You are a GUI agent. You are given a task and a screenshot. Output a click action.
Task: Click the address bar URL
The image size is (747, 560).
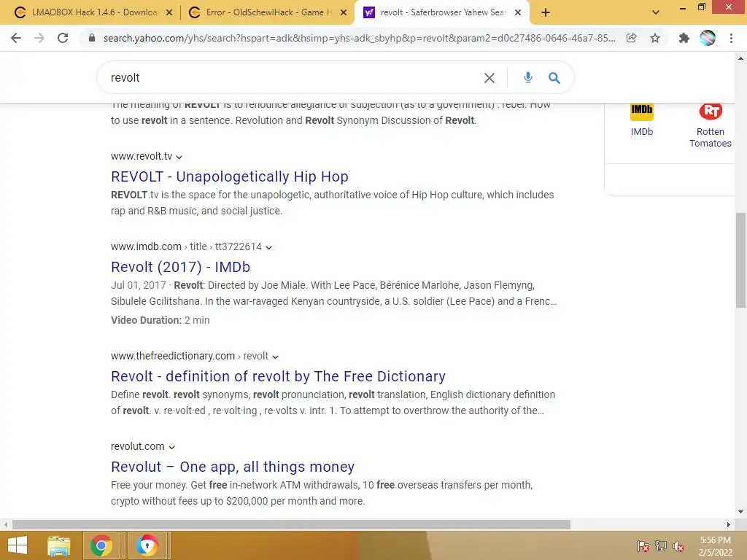click(x=359, y=38)
